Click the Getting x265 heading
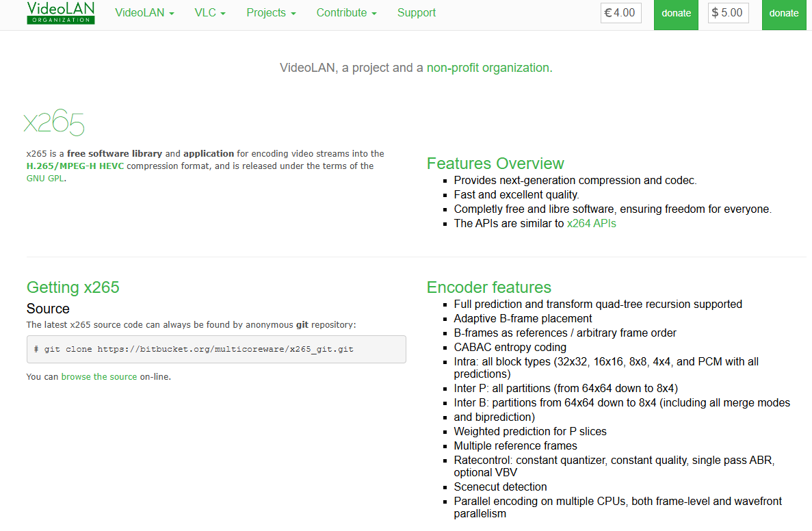The height and width of the screenshot is (531, 812). pyautogui.click(x=73, y=287)
